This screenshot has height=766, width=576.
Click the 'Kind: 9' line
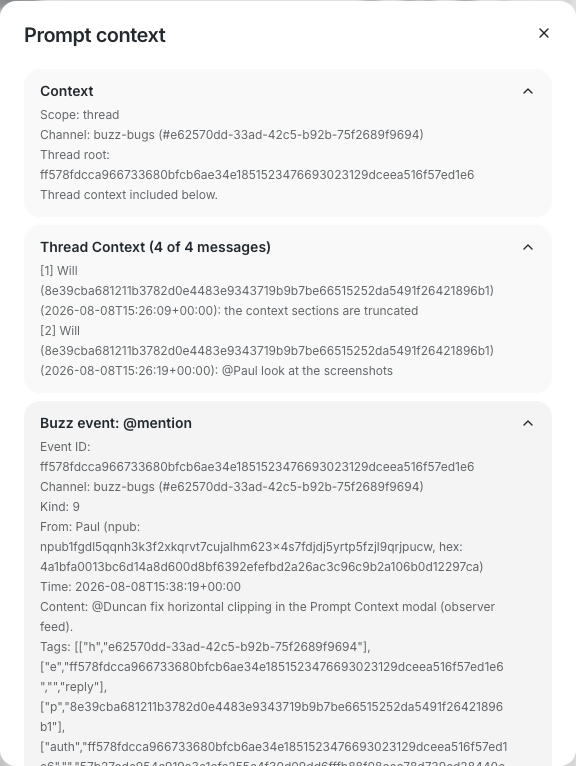(x=60, y=507)
